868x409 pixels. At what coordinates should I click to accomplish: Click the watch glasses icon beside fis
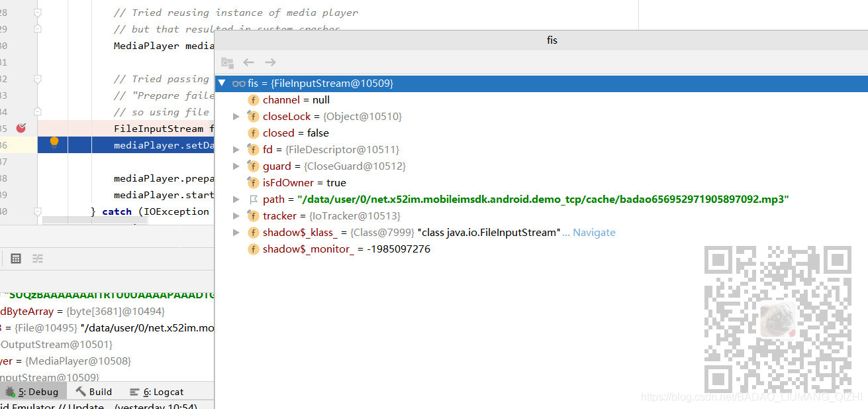(x=238, y=83)
